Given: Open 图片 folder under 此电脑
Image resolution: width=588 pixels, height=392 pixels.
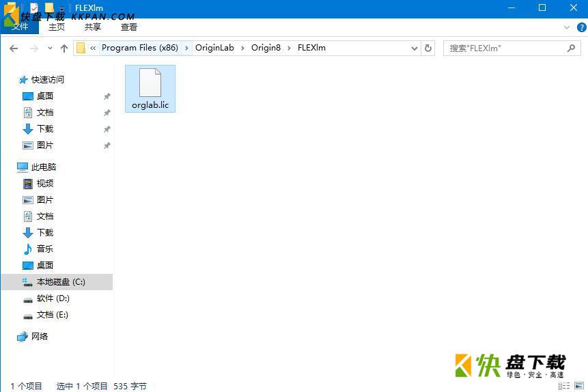Looking at the screenshot, I should pyautogui.click(x=45, y=200).
